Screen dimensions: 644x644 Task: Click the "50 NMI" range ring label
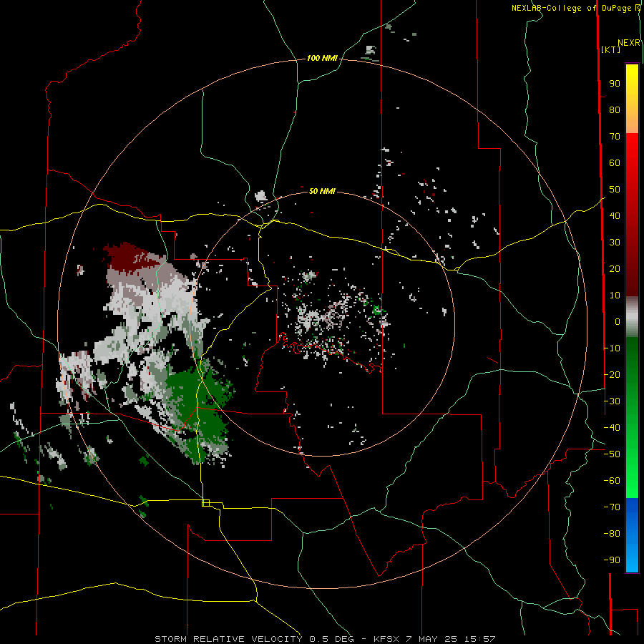tap(322, 191)
